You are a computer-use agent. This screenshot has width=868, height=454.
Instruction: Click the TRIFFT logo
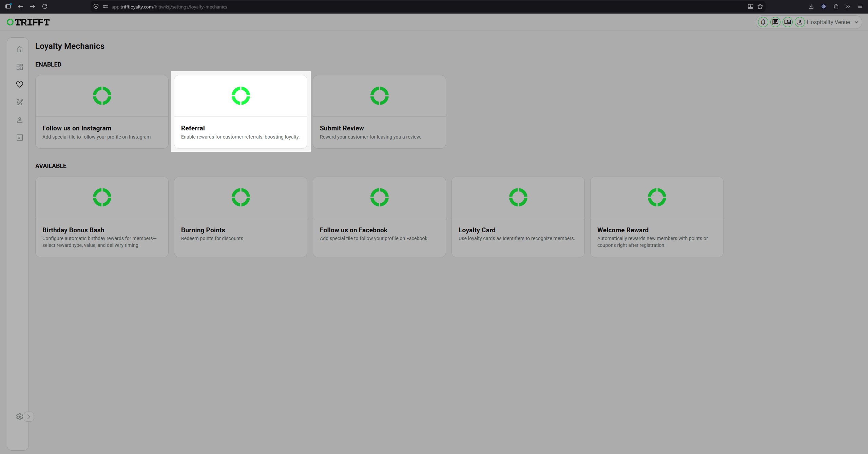point(28,22)
